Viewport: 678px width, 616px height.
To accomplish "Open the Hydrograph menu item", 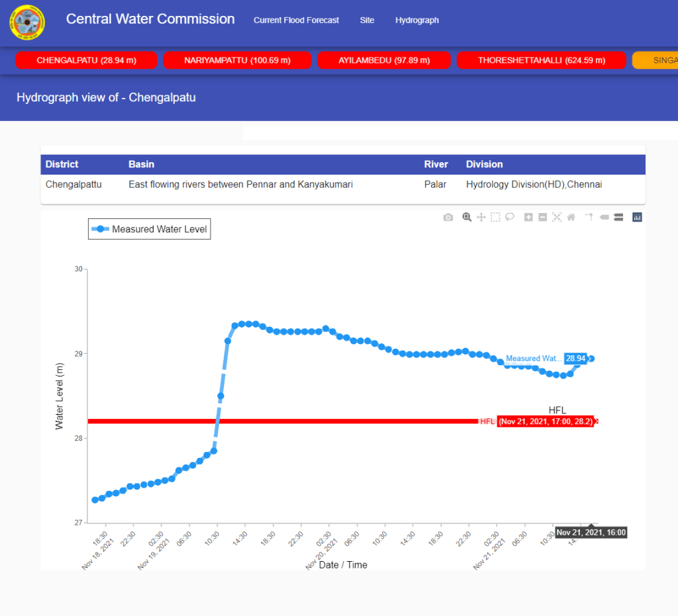I will point(417,21).
